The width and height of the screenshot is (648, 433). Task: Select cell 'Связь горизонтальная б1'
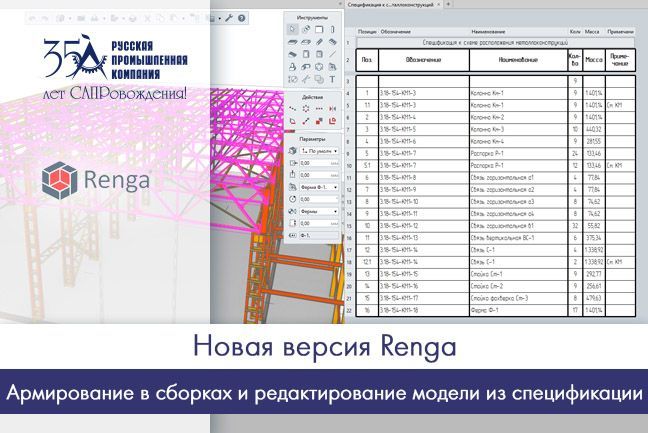pos(519,226)
